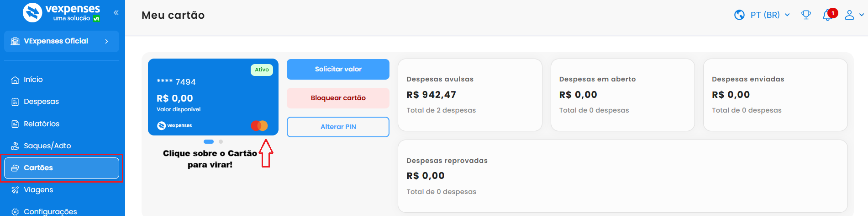Click the airplane icon beside Viagens
The height and width of the screenshot is (216, 868).
pyautogui.click(x=15, y=190)
